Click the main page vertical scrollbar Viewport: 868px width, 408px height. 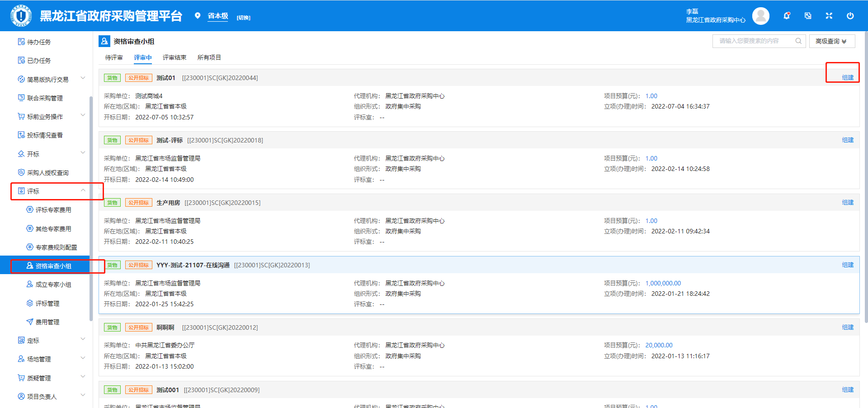coord(866,176)
